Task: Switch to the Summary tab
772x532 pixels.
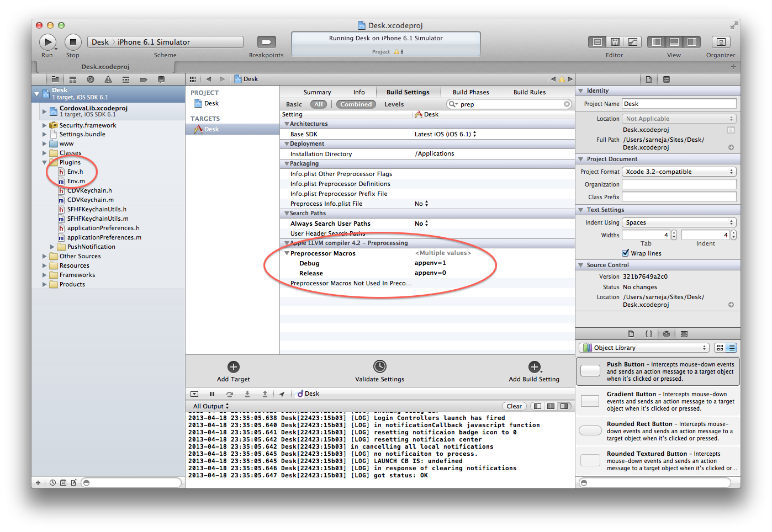Action: 317,92
